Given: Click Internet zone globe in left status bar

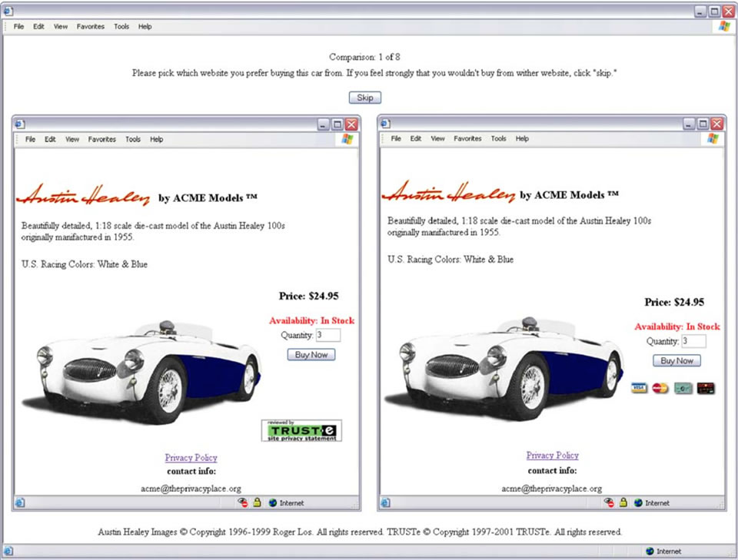Looking at the screenshot, I should tap(272, 502).
